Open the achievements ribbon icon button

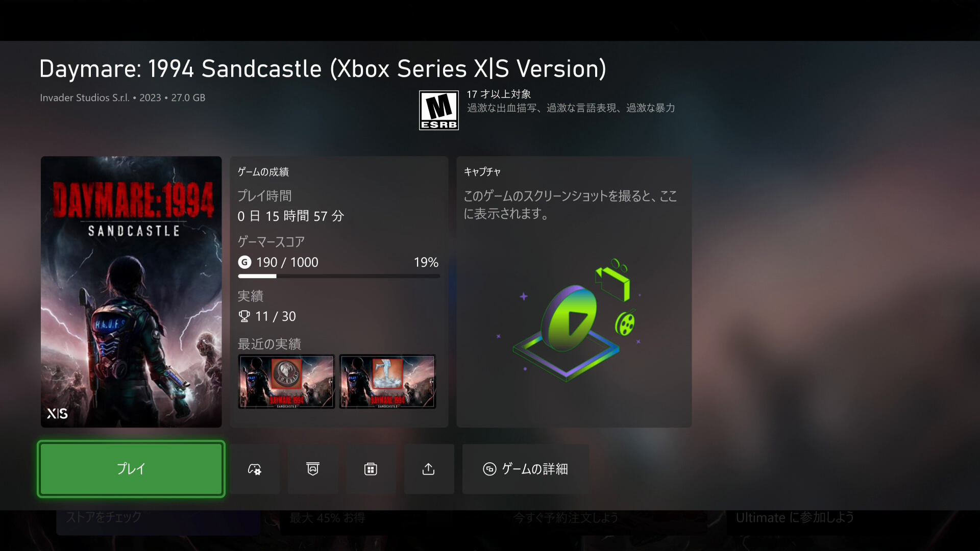point(313,469)
